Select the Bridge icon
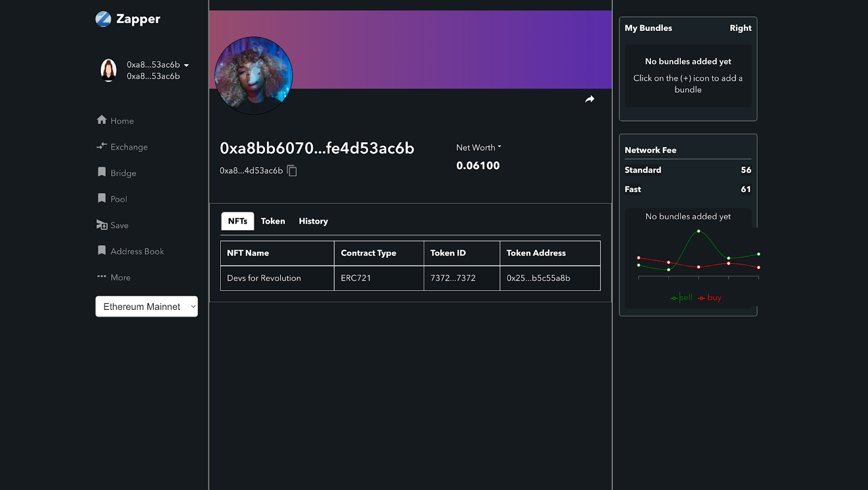This screenshot has width=868, height=490. [101, 173]
